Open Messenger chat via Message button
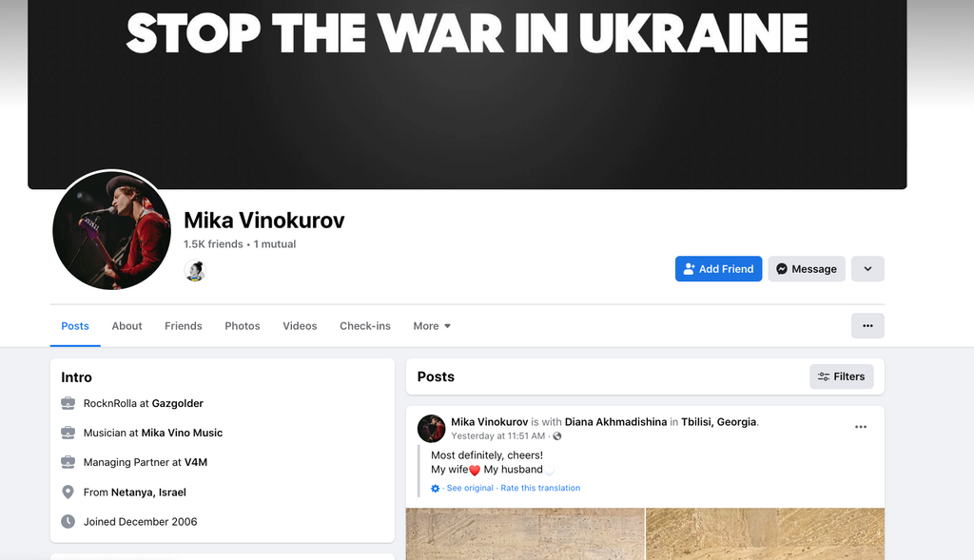This screenshot has width=974, height=560. pos(807,269)
